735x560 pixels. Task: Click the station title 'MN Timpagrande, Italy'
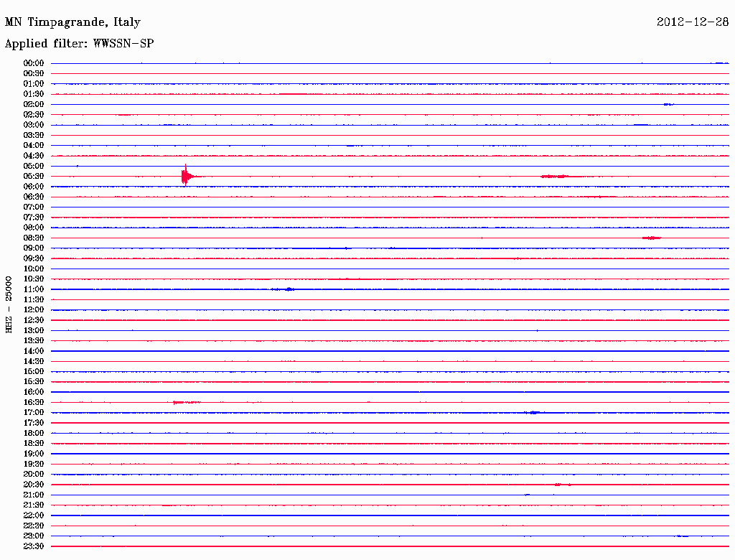tap(72, 22)
